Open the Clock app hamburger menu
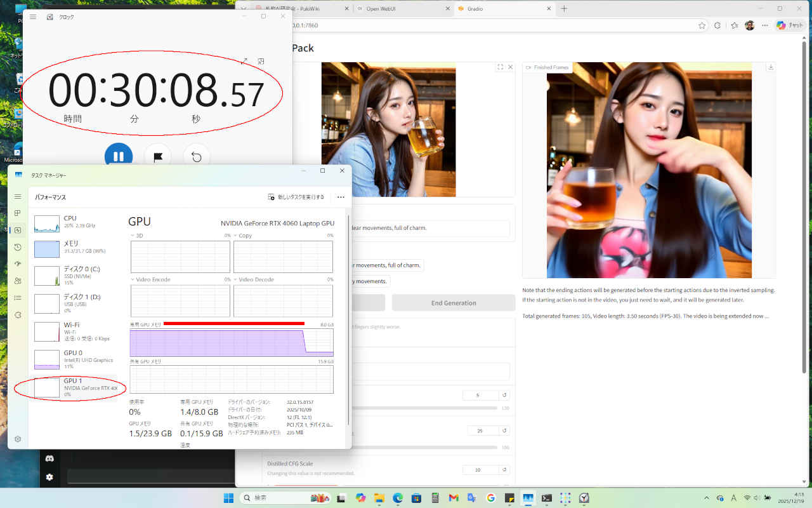The height and width of the screenshot is (508, 812). [x=33, y=17]
